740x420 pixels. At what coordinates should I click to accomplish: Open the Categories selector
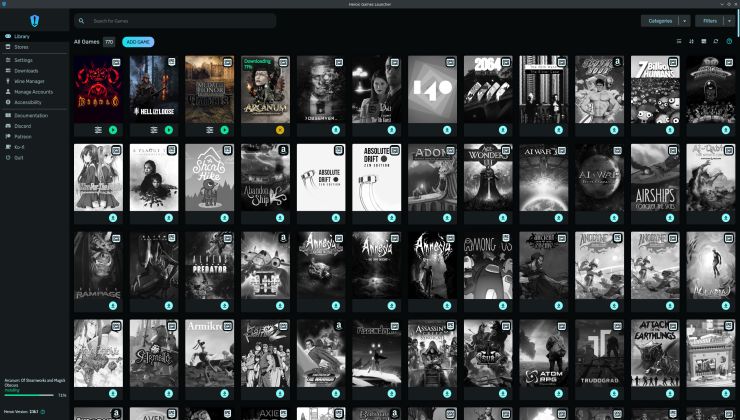pos(660,20)
